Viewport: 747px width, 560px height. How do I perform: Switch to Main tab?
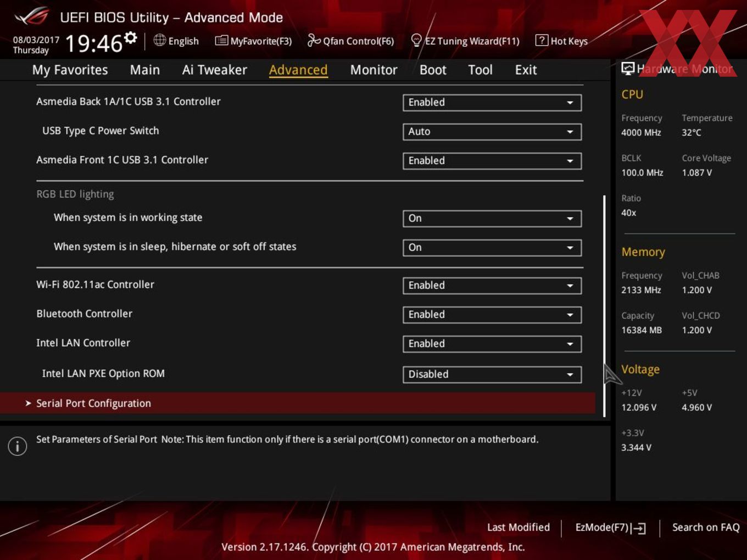click(145, 70)
